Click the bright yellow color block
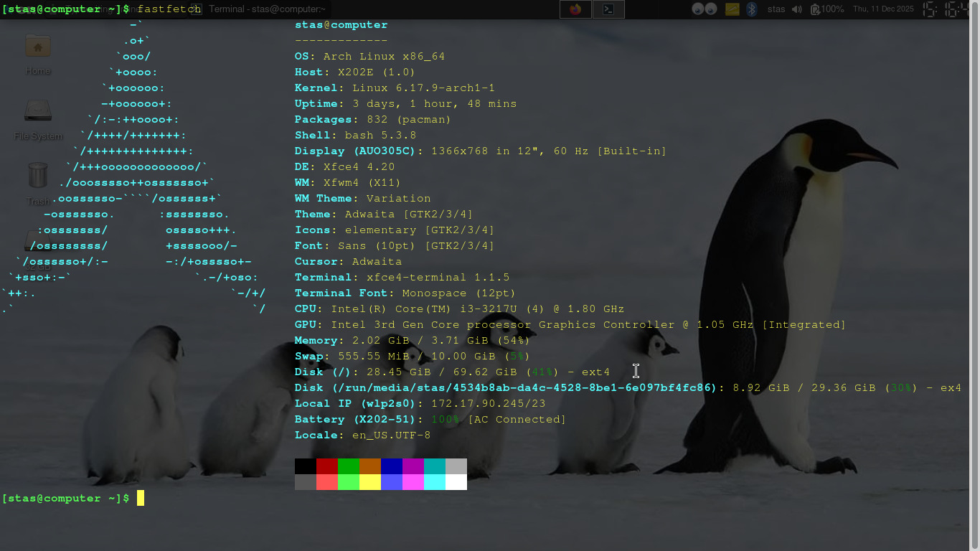 [x=370, y=482]
